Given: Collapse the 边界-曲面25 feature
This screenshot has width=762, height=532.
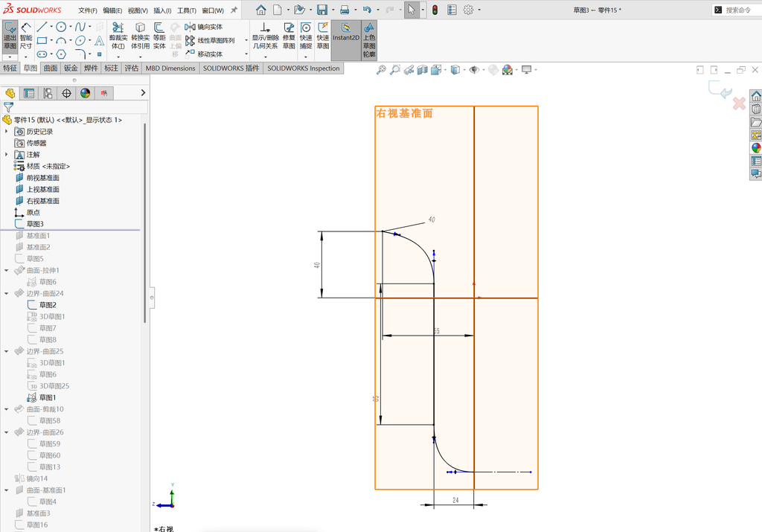Looking at the screenshot, I should (x=6, y=351).
